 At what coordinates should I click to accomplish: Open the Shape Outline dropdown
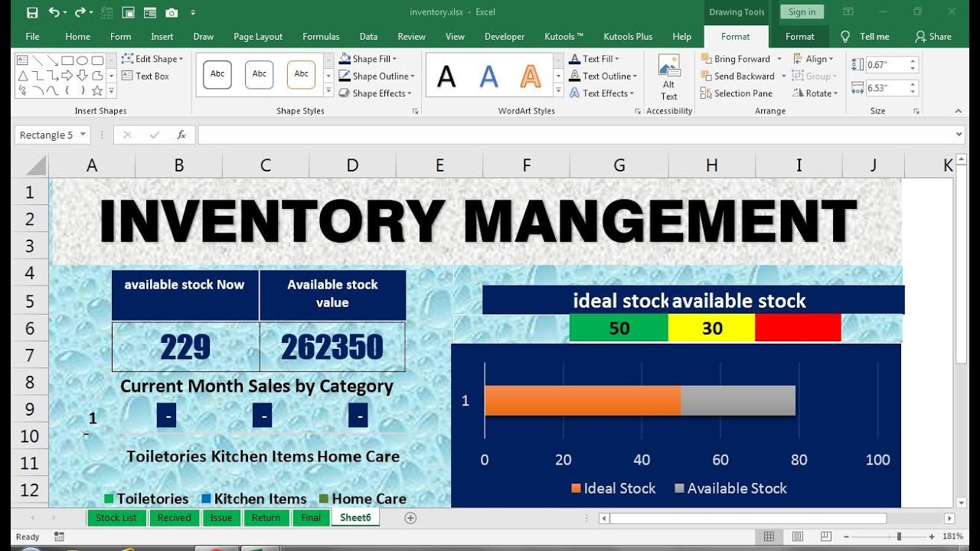[x=377, y=76]
